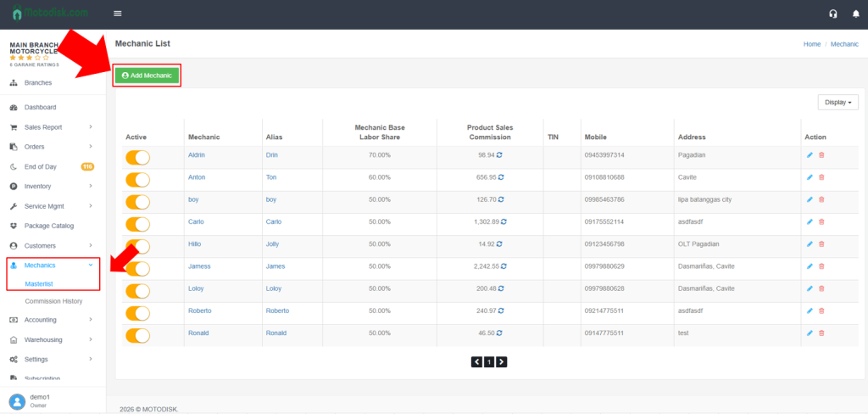Open Dashboard from the sidebar

tap(40, 108)
